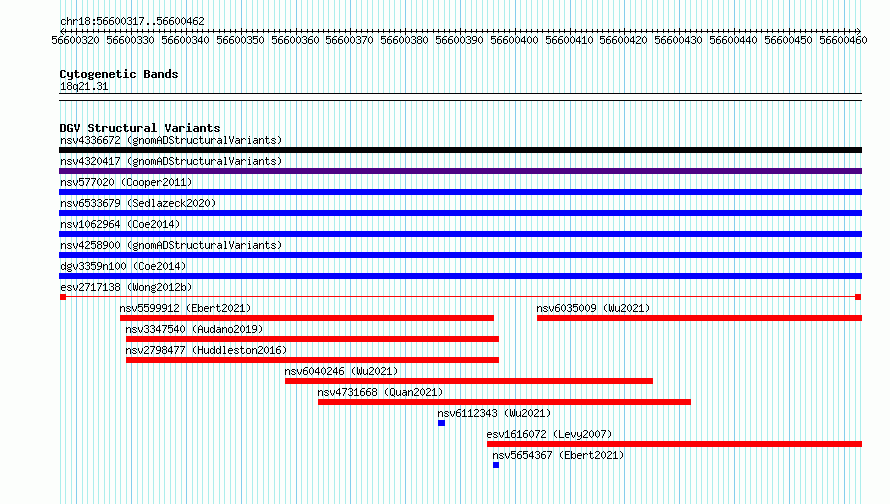Open the nsv4731668 (Quan2021) label

(x=380, y=392)
